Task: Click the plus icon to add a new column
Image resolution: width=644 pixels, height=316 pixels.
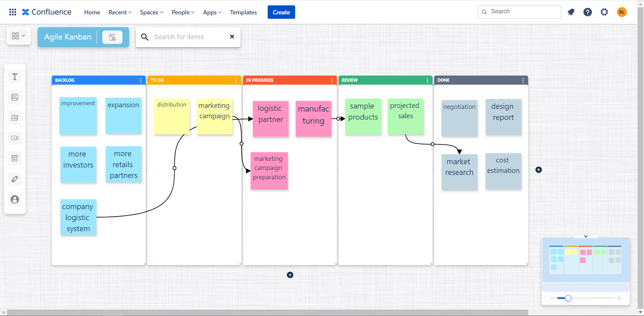Action: tap(539, 170)
